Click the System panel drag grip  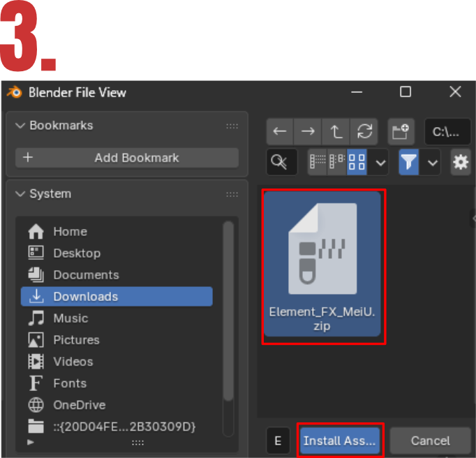[232, 194]
